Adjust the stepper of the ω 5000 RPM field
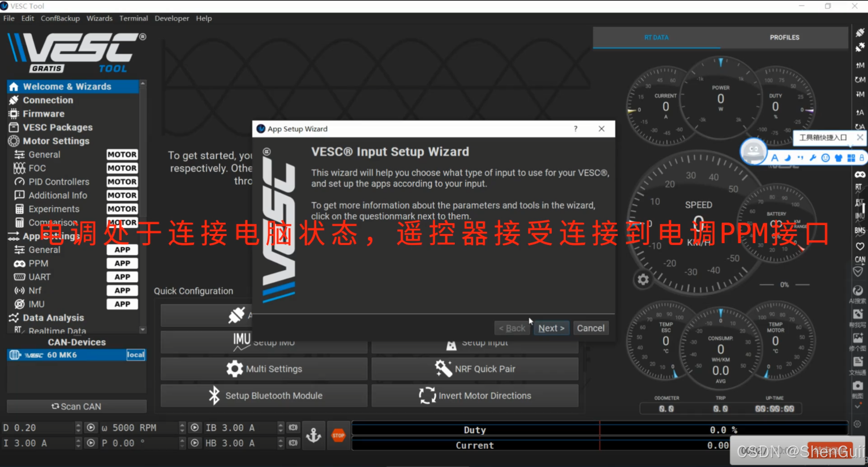Image resolution: width=868 pixels, height=467 pixels. click(182, 427)
